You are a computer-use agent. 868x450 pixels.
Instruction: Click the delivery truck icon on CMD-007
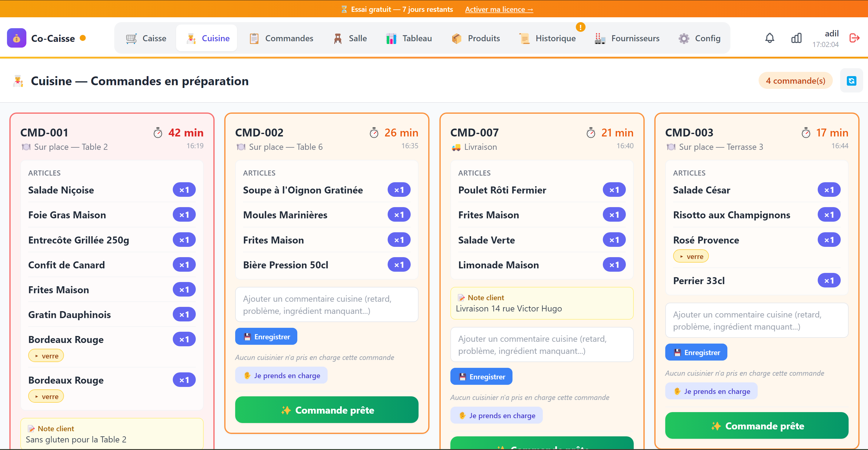456,147
